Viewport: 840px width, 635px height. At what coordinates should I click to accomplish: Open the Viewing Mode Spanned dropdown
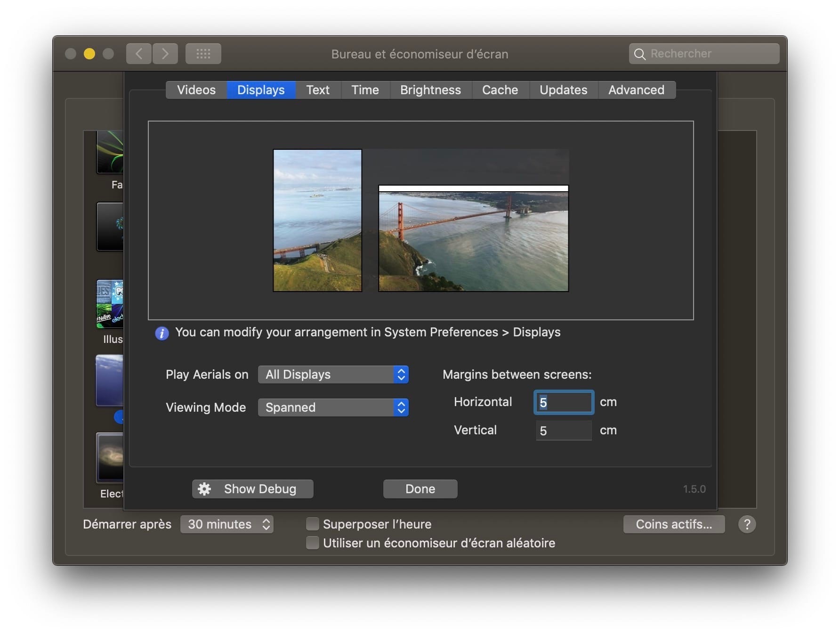333,407
